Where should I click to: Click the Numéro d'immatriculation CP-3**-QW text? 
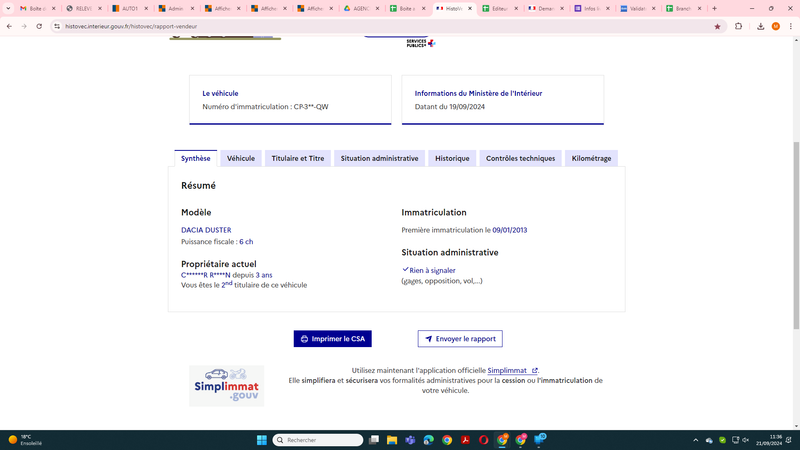click(x=265, y=107)
